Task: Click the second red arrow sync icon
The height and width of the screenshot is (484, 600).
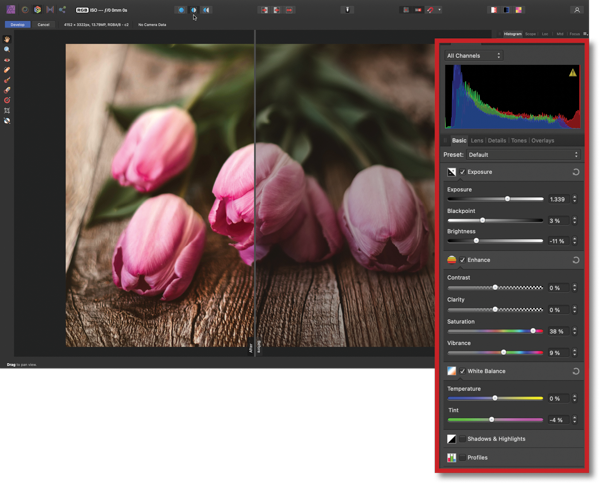Action: click(277, 10)
